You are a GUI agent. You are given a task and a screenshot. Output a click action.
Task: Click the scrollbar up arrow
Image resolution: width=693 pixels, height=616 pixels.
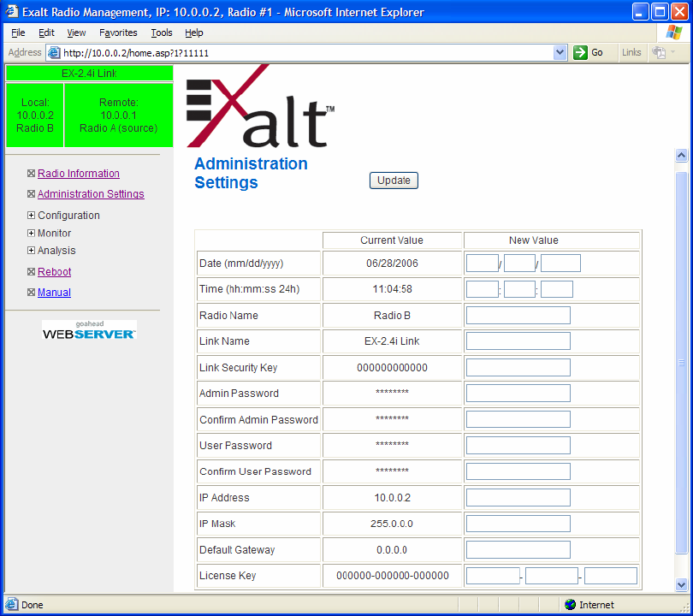(x=681, y=155)
